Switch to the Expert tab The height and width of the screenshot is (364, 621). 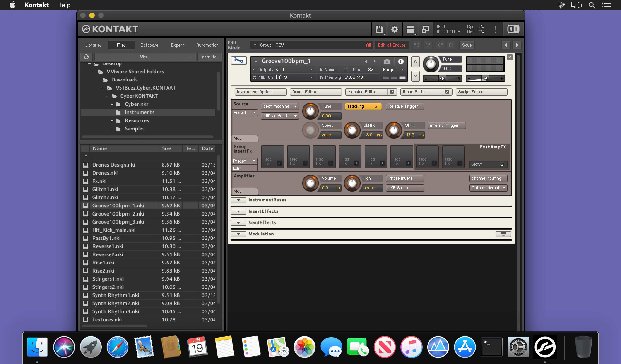pos(177,45)
